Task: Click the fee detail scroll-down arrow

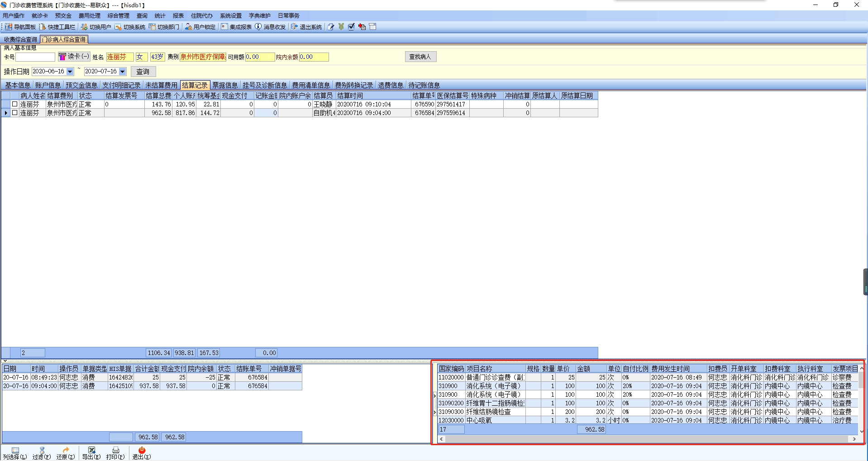Action: tap(862, 432)
